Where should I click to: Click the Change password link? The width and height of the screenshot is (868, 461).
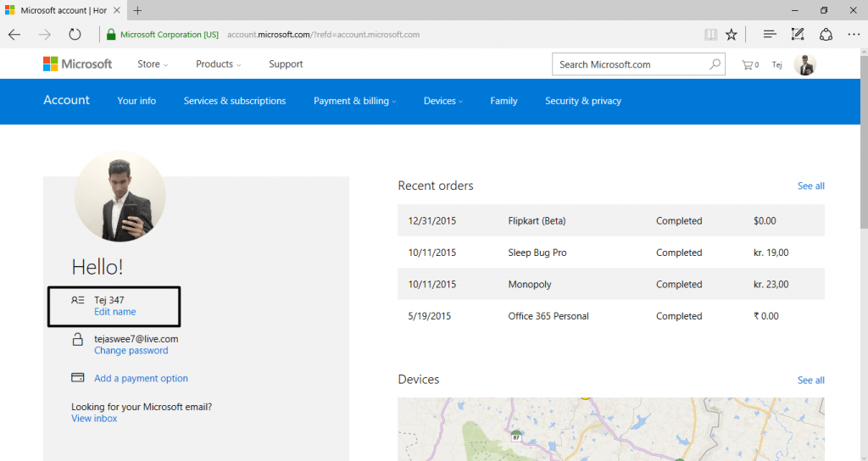(131, 350)
